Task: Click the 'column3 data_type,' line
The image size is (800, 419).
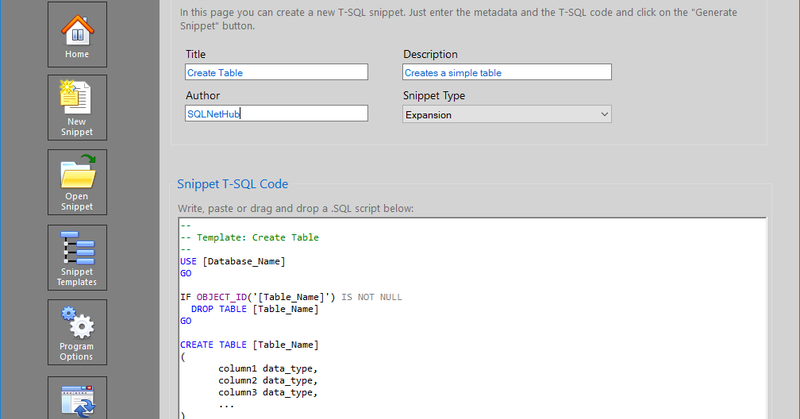Action: 268,392
